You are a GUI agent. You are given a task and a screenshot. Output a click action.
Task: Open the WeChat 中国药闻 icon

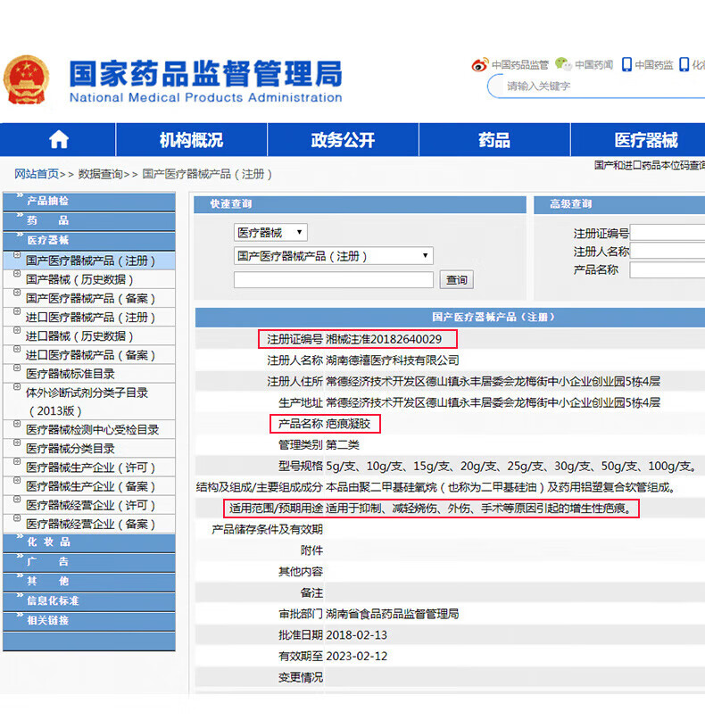(563, 64)
